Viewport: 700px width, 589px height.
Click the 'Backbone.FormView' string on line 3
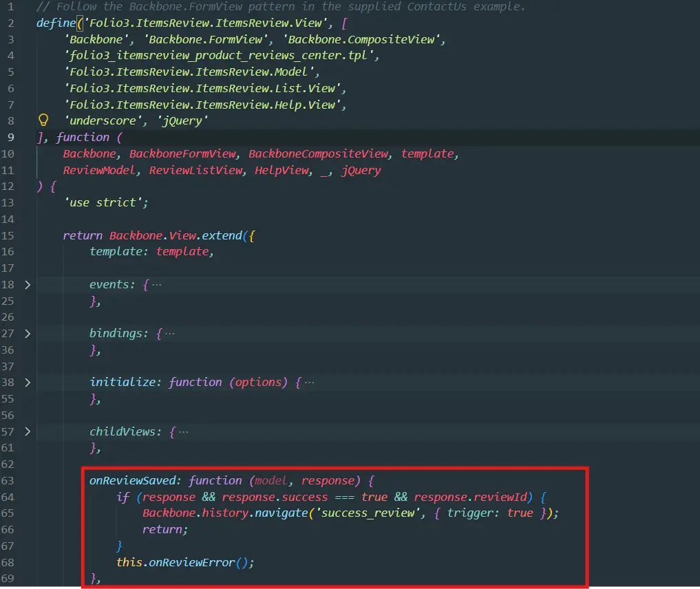coord(208,40)
